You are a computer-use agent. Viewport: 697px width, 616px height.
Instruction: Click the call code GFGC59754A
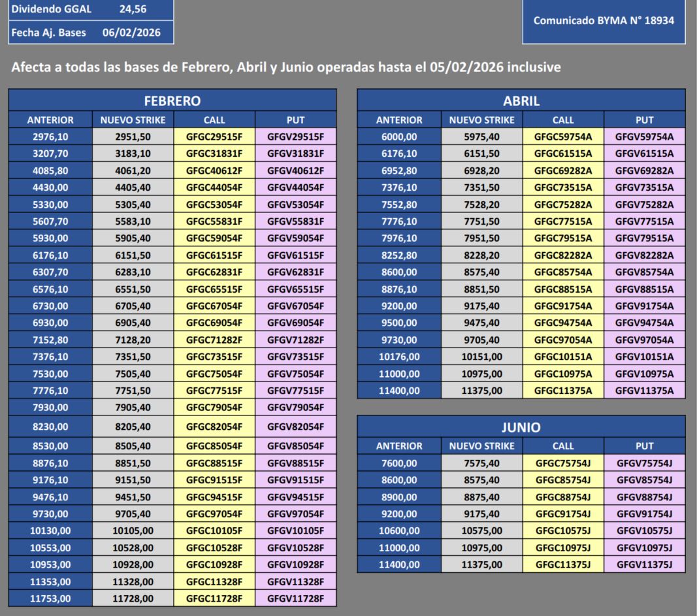(x=562, y=137)
